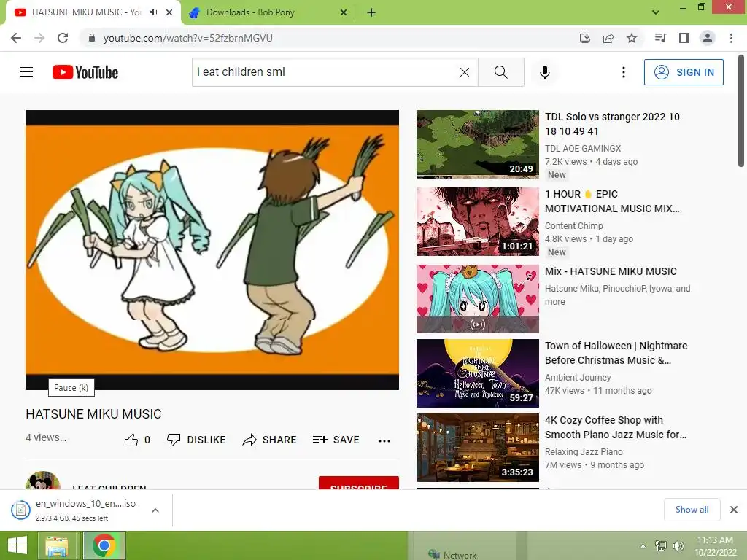Close the downloads bar
747x560 pixels.
tap(734, 510)
